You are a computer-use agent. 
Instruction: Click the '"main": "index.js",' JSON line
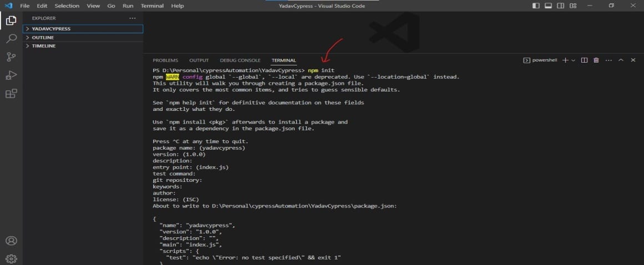pos(190,244)
